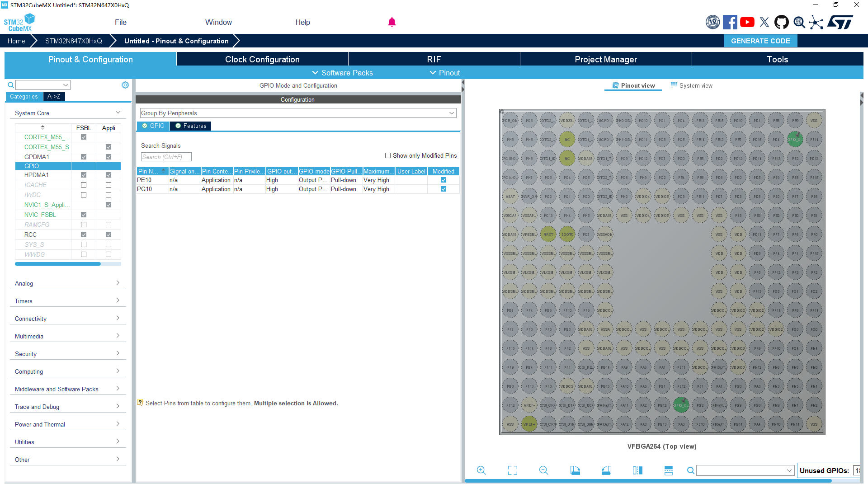Show the A->Z peripheral list

coord(54,96)
